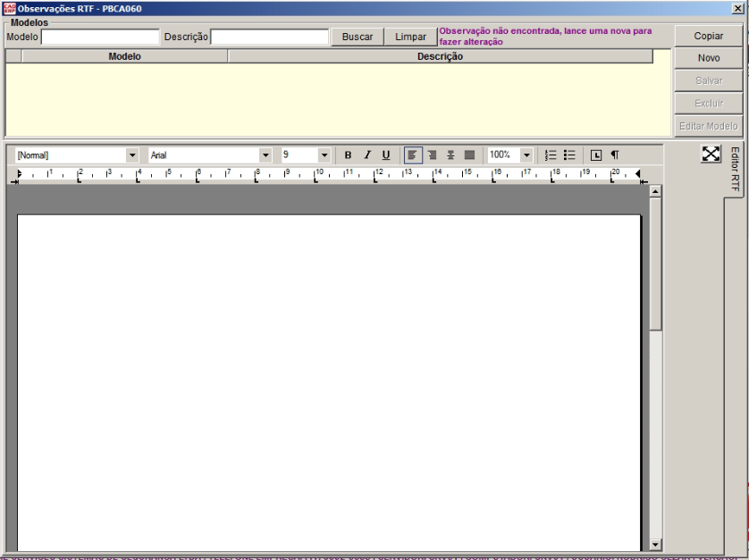The width and height of the screenshot is (749, 560).
Task: Click the Excluir button
Action: point(709,103)
